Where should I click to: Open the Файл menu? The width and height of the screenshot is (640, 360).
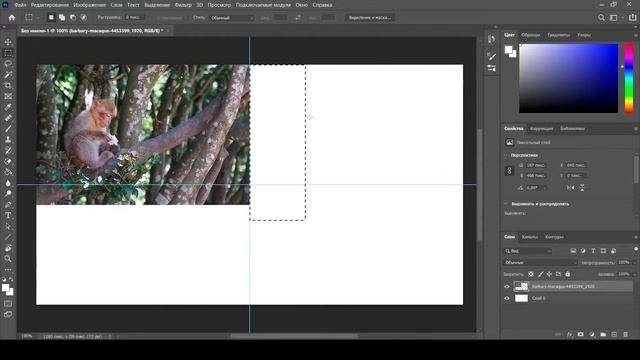(x=20, y=5)
